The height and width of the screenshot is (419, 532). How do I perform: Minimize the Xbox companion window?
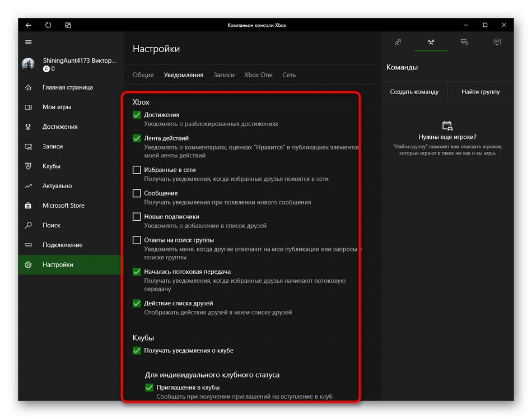point(466,25)
